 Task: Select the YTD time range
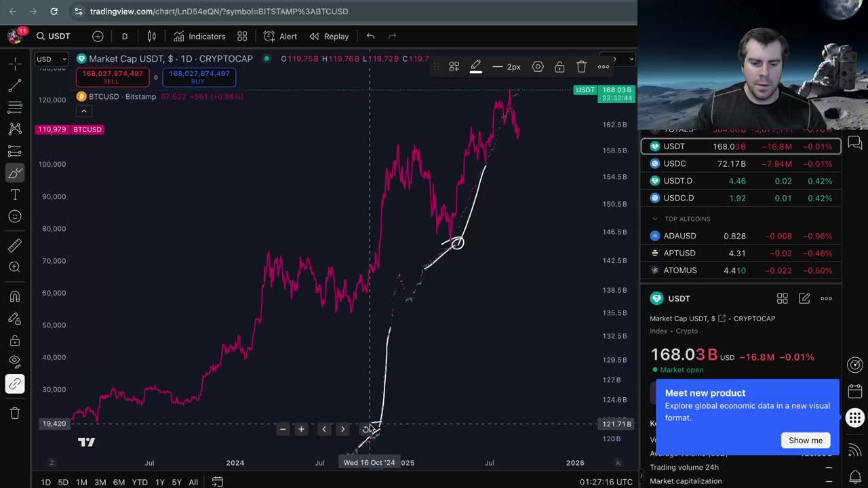[140, 482]
